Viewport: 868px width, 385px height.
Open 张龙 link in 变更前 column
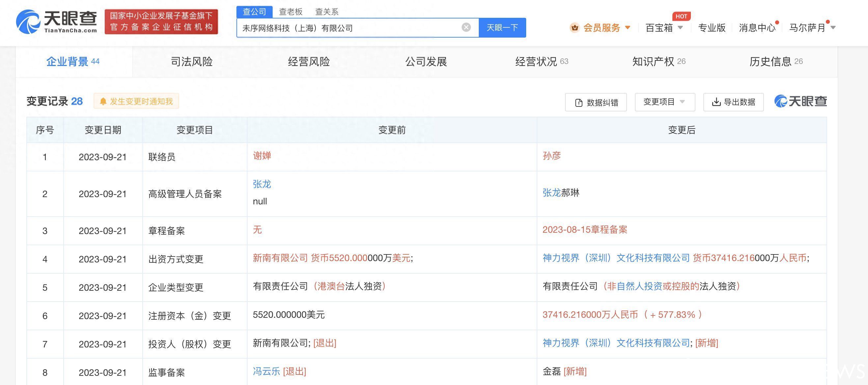[262, 184]
